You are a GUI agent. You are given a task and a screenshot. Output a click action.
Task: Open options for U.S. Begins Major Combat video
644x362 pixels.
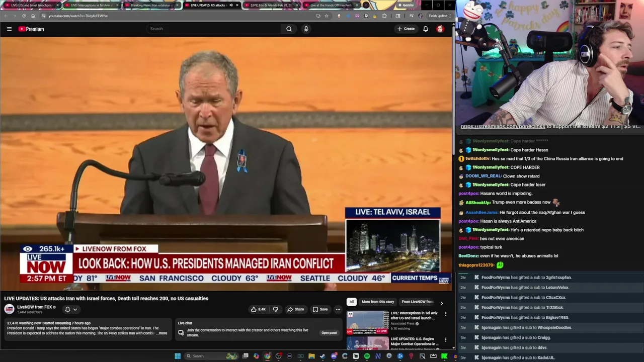[x=445, y=340]
